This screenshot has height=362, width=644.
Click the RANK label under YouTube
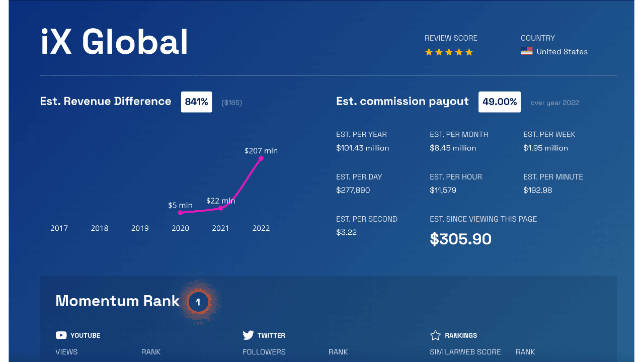pyautogui.click(x=151, y=352)
